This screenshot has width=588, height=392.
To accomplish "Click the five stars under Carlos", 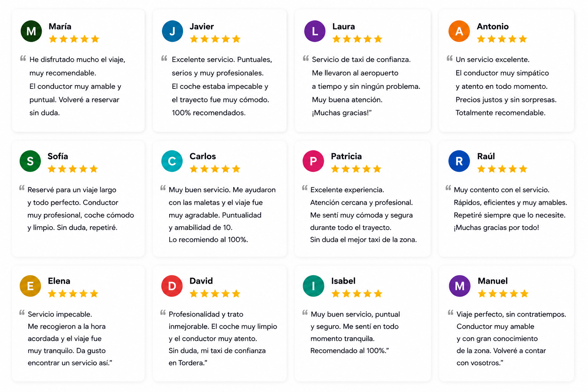I will [215, 169].
